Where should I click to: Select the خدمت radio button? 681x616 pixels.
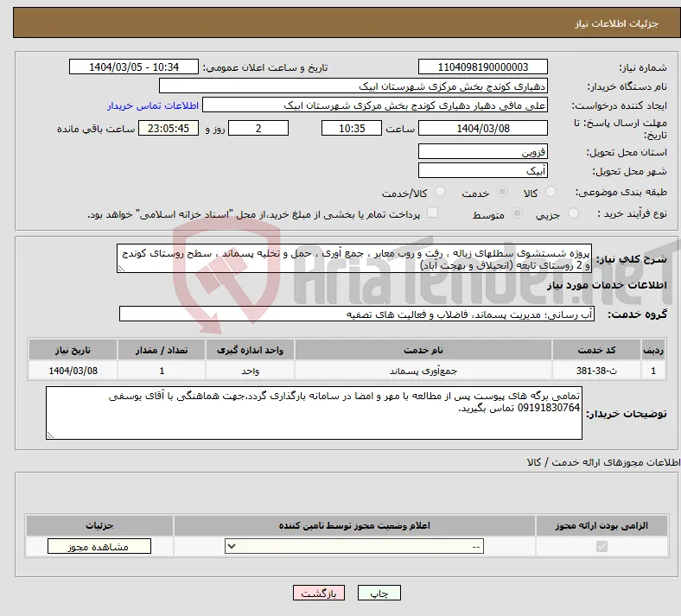(502, 192)
